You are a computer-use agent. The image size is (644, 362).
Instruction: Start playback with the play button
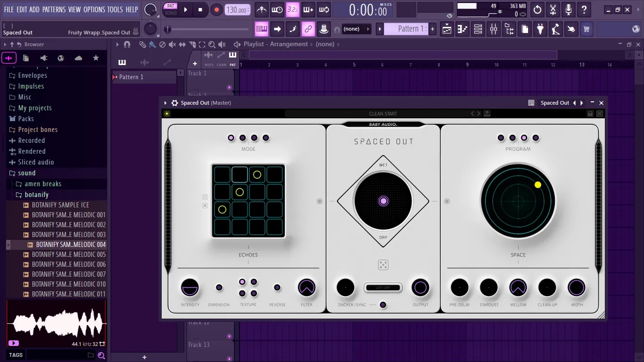[x=186, y=9]
